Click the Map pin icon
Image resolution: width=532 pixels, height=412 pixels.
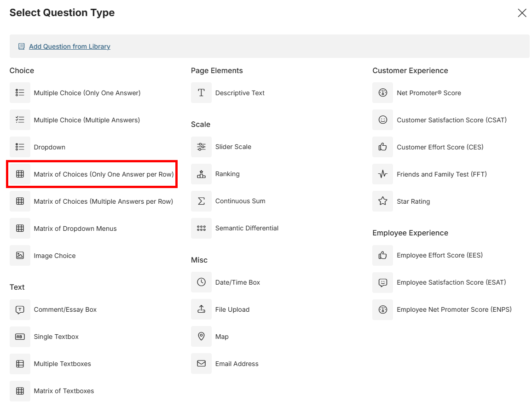(x=201, y=337)
